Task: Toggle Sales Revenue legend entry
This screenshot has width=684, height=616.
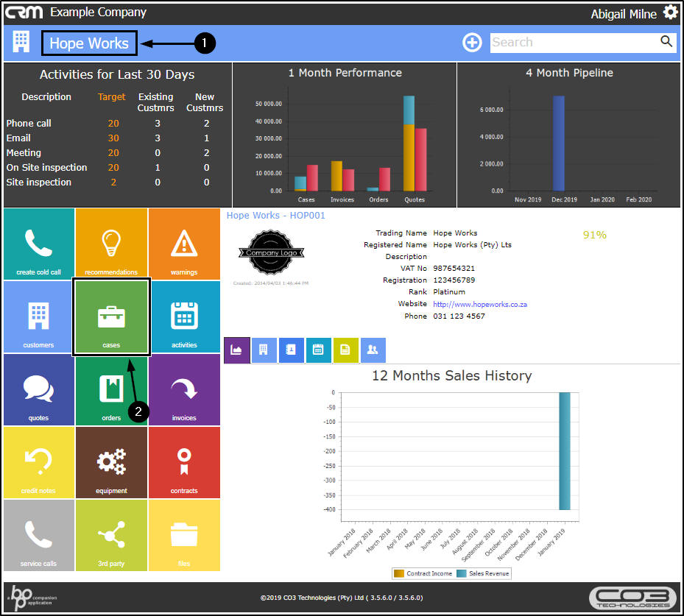Action: point(483,573)
